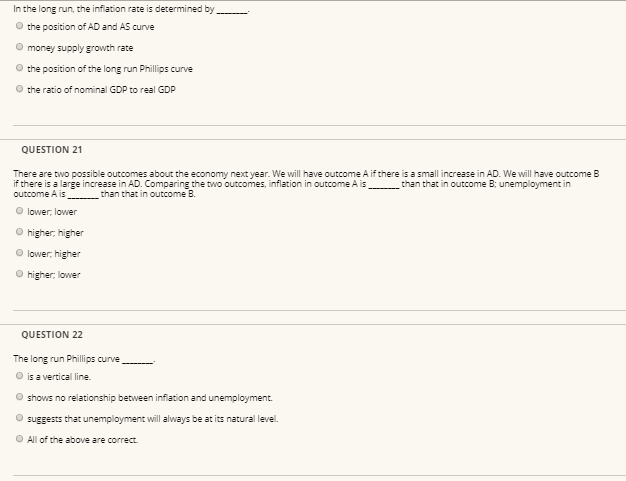Click 'The long run Phillips curve' prompt text
Screen dimensions: 626x481
(84, 359)
